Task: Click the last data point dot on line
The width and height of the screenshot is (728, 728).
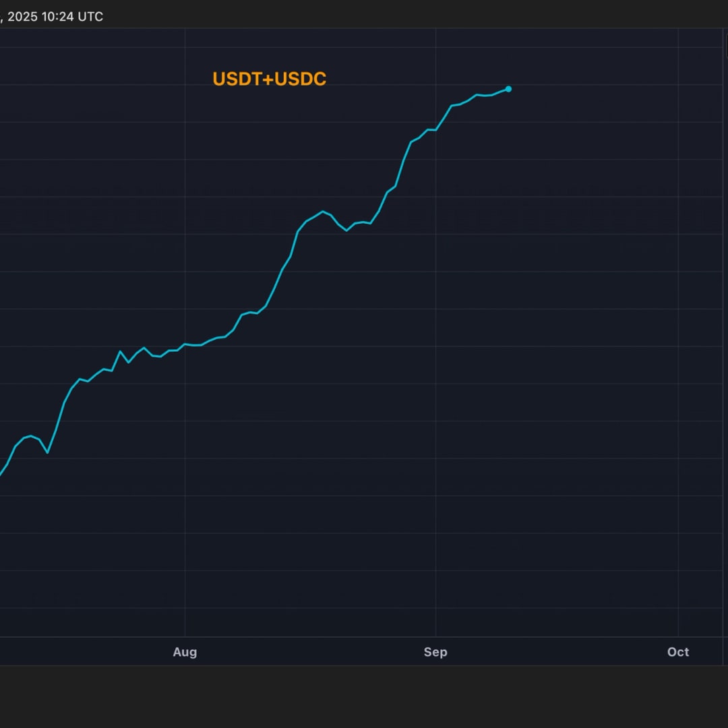Action: click(508, 89)
